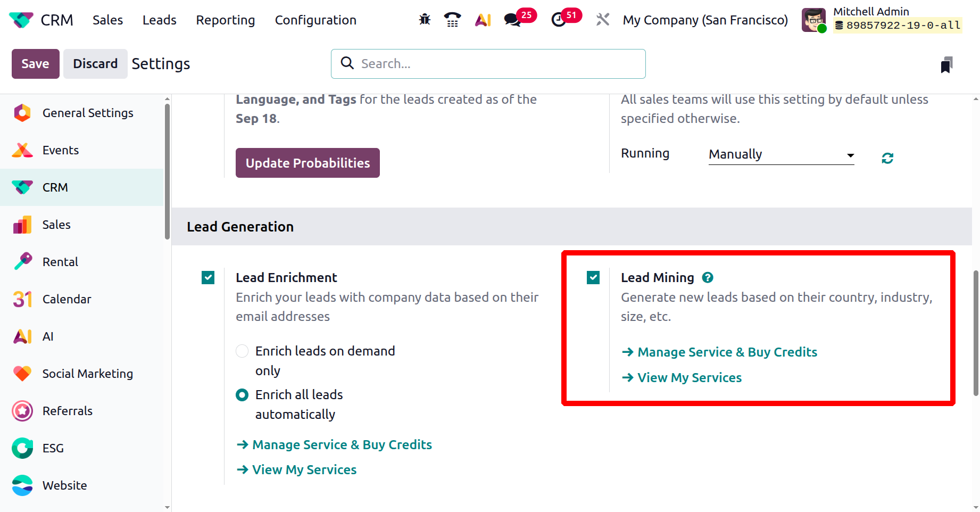Viewport: 980px width, 512px height.
Task: Click the Lead Mining help icon
Action: pyautogui.click(x=708, y=277)
